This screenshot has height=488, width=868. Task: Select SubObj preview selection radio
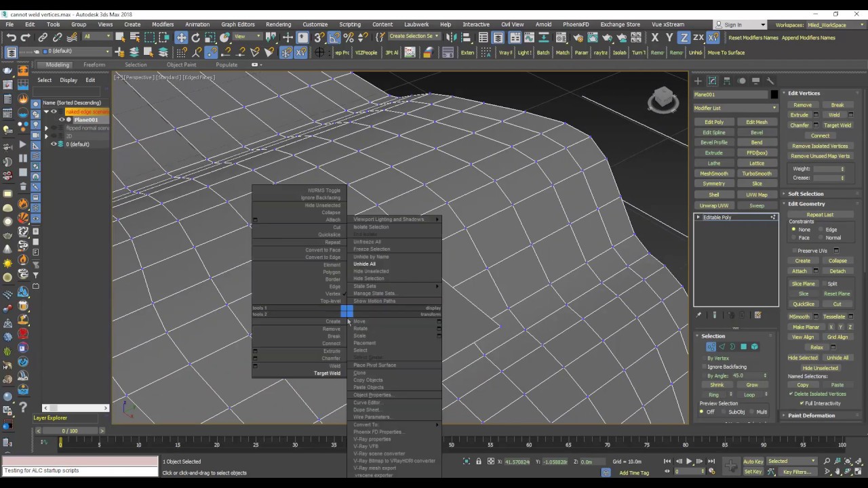point(724,412)
